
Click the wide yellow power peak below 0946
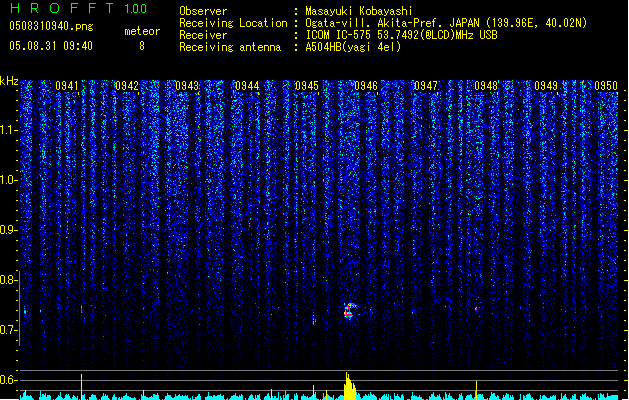349,386
